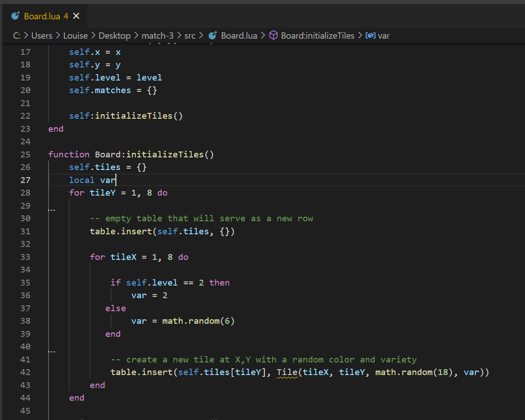
Task: Click 'function Board:initializeTiles()' declaration
Action: (x=131, y=154)
